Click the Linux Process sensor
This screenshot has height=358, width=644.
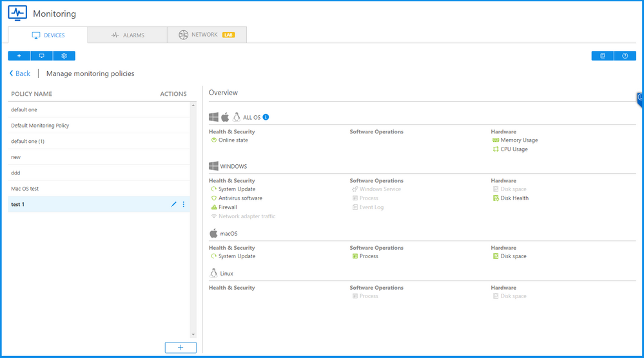[x=365, y=296]
